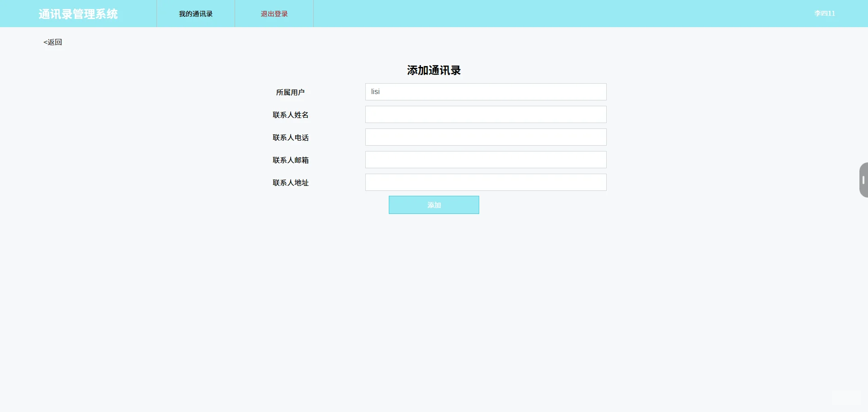Click the 所属用户 field label
868x412 pixels.
291,92
